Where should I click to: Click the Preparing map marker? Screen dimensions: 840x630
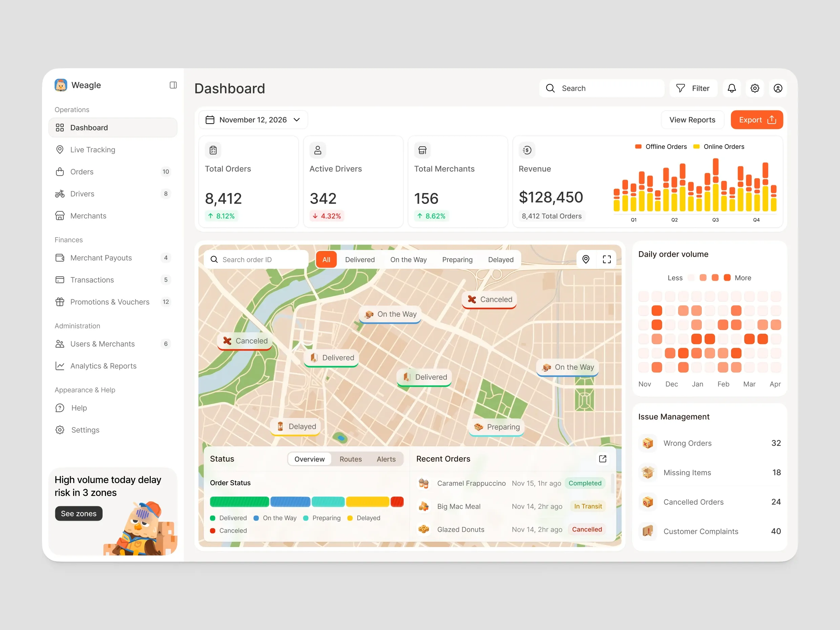(496, 427)
